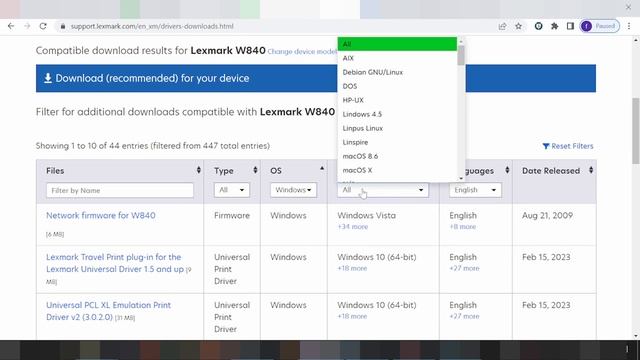Click Reset Filters link

tap(568, 146)
